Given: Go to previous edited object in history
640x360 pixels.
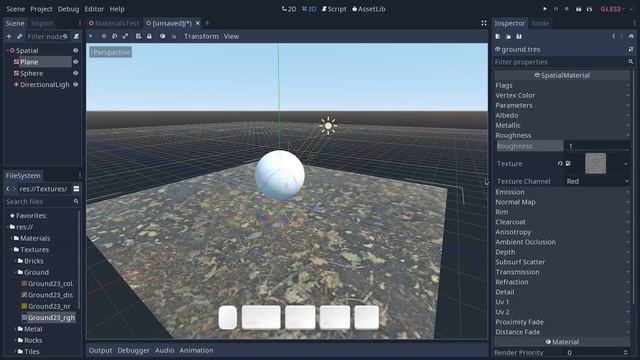Looking at the screenshot, I should pos(613,37).
